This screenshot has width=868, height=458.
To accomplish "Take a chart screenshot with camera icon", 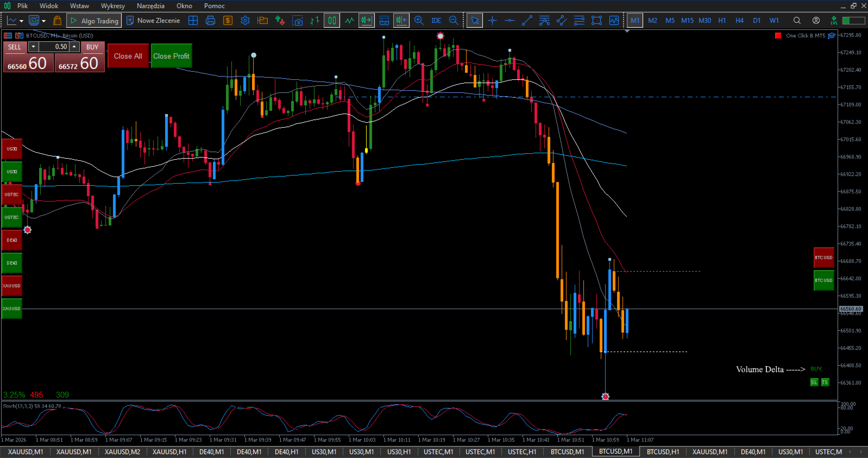I will coord(297,21).
